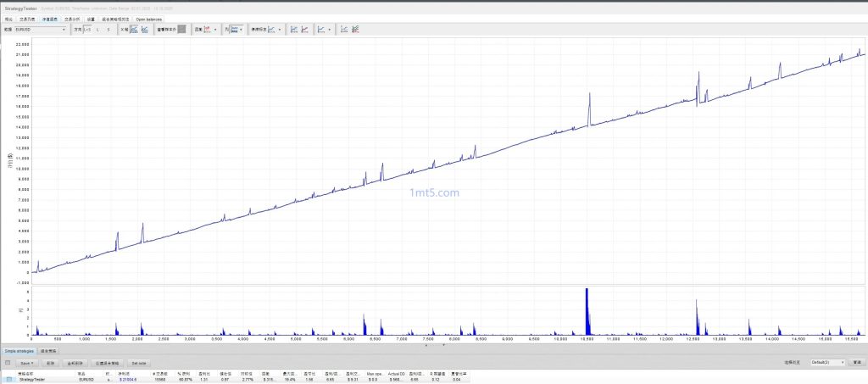This screenshot has width=868, height=384.
Task: Select the L+S direction toggle
Action: pyautogui.click(x=86, y=30)
